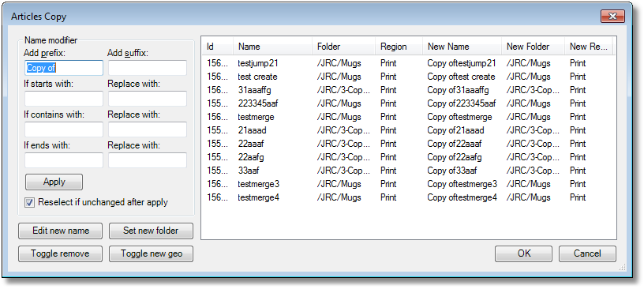Click the If ends with field

[x=64, y=160]
